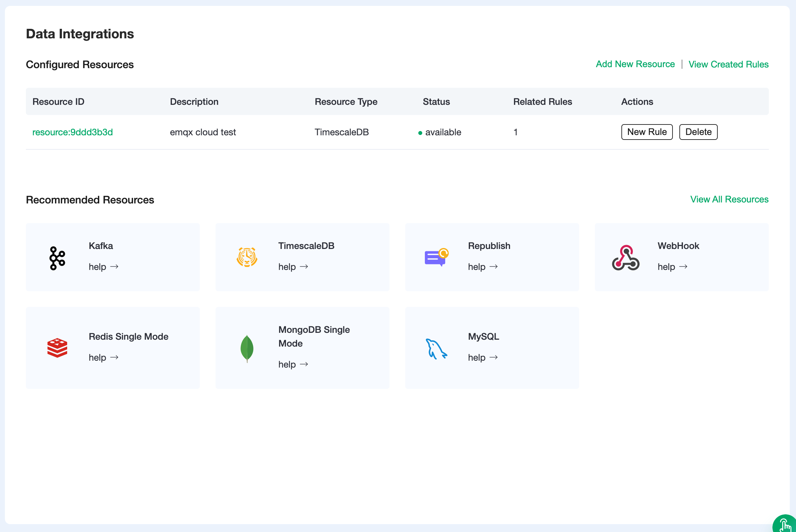This screenshot has width=796, height=532.
Task: Open View Created Rules
Action: [729, 64]
